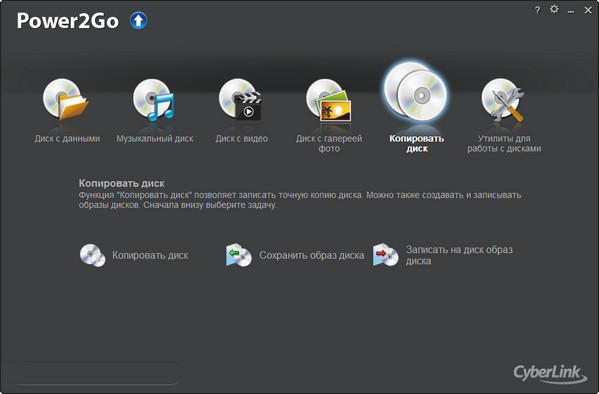Click the bold 'Копировать диск' category label
The height and width of the screenshot is (394, 599).
coord(416,143)
